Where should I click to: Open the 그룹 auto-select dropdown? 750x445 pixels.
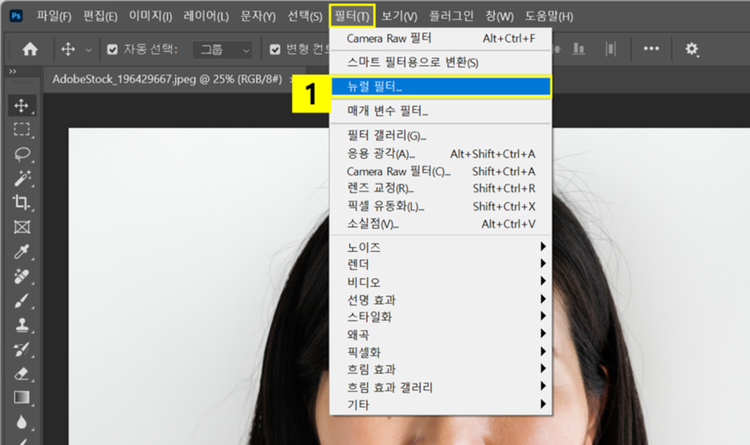point(222,50)
